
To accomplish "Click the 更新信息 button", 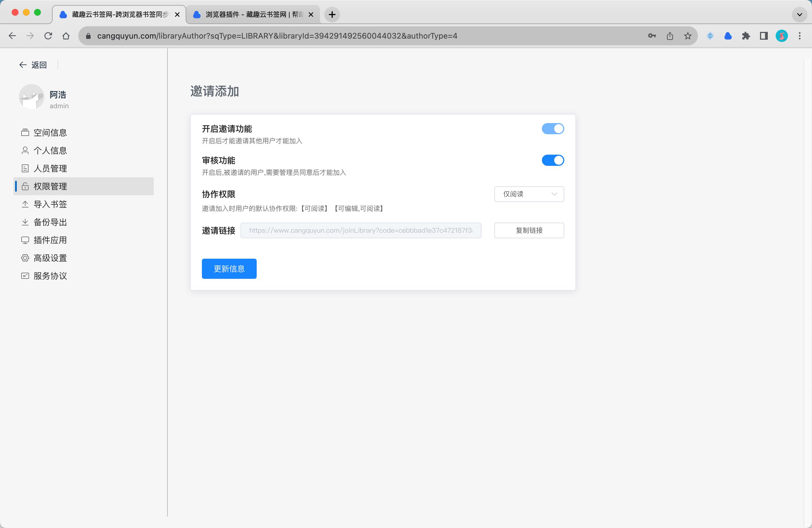I will pos(229,268).
